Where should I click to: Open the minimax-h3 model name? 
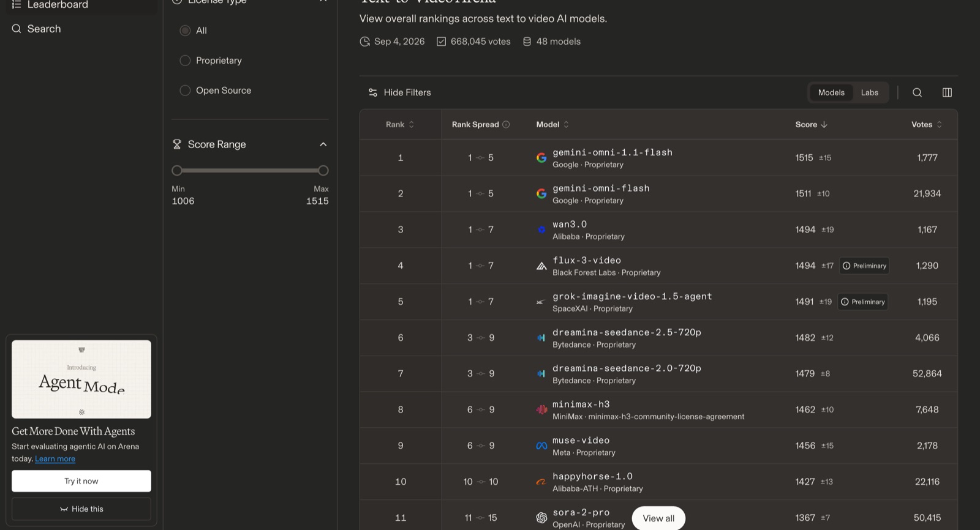pos(581,405)
